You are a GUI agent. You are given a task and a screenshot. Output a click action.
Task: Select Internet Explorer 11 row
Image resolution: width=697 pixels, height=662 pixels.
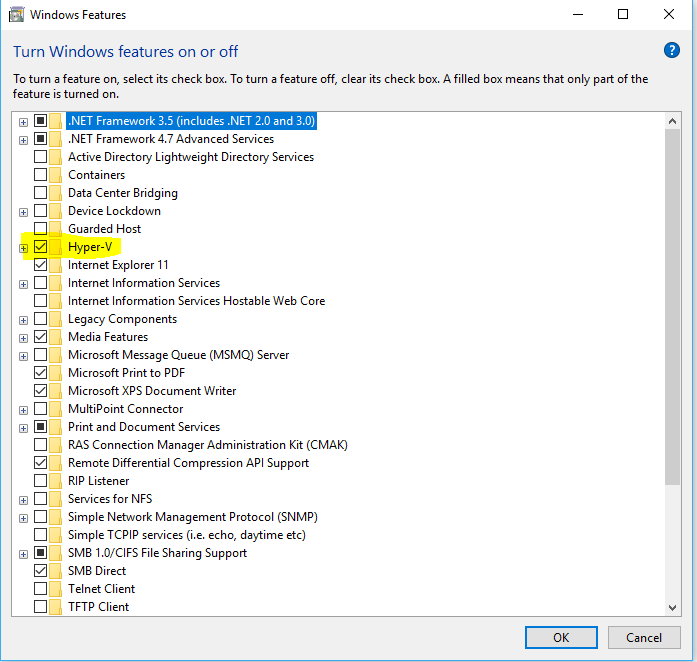pyautogui.click(x=118, y=265)
